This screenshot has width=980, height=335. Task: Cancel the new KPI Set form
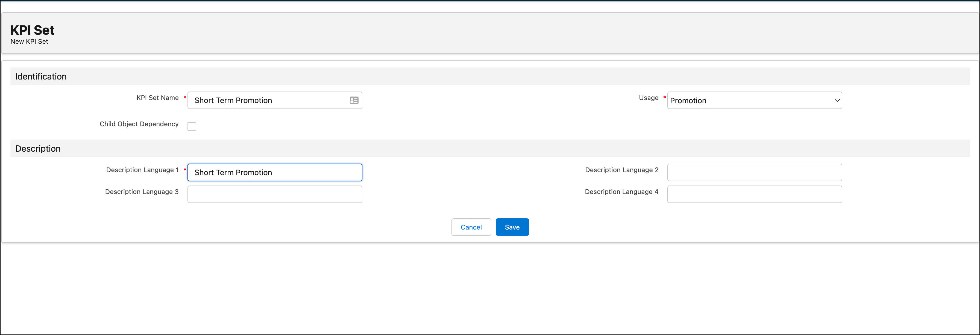point(471,227)
